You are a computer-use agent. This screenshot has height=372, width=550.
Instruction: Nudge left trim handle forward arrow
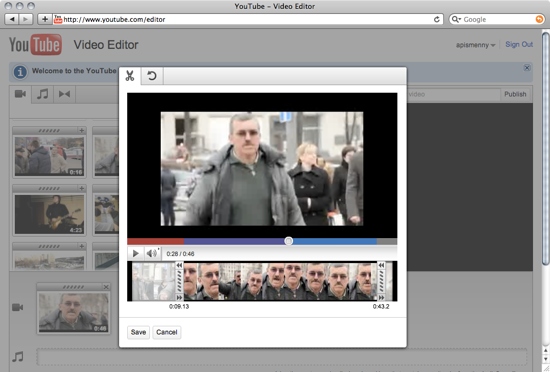click(x=179, y=297)
